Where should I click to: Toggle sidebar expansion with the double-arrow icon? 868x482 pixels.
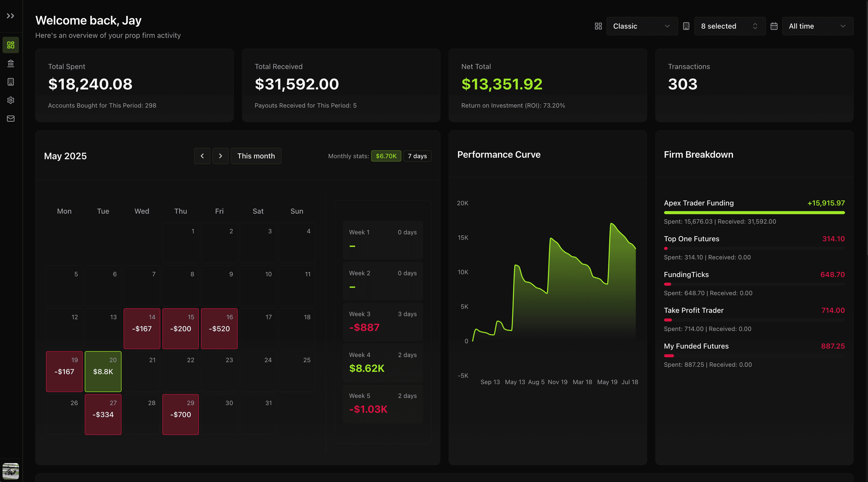pyautogui.click(x=10, y=16)
